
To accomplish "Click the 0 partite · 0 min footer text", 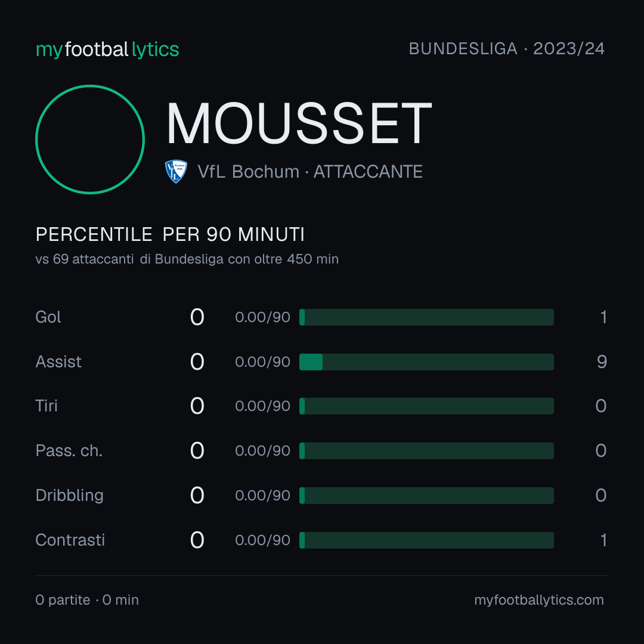I will (87, 600).
